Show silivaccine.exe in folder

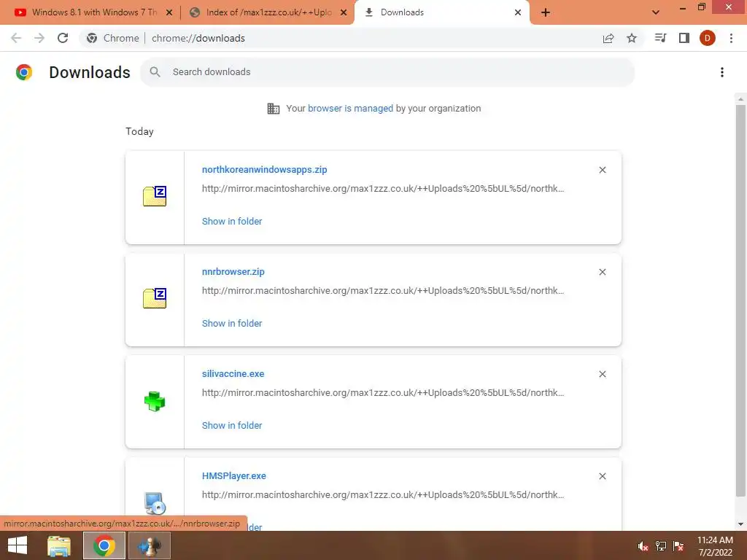[232, 425]
